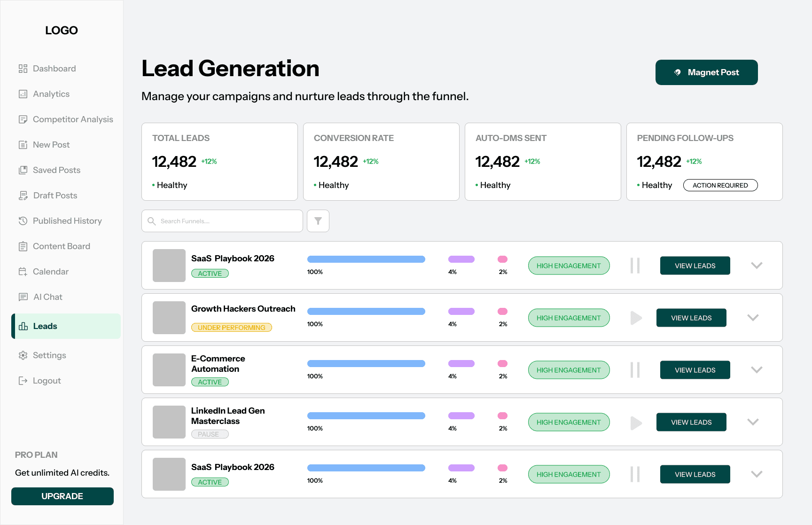This screenshot has height=525, width=812.
Task: Click the Published History clock icon
Action: [x=23, y=221]
